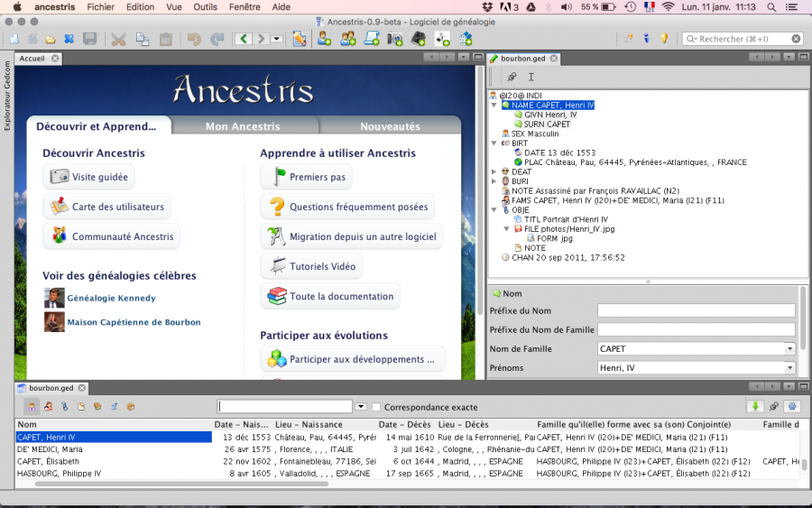This screenshot has height=508, width=812.
Task: Select Découvrir et Apprendre tab
Action: [x=97, y=126]
